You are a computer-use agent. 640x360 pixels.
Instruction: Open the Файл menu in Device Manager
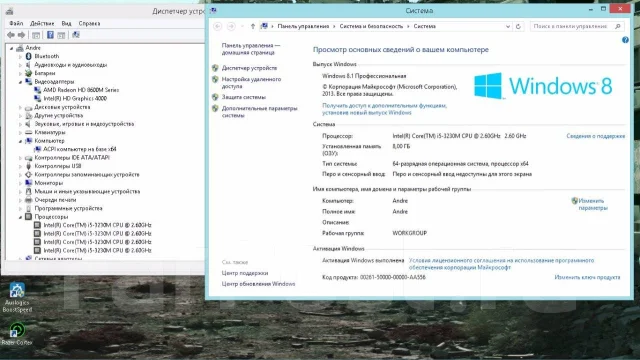point(16,23)
